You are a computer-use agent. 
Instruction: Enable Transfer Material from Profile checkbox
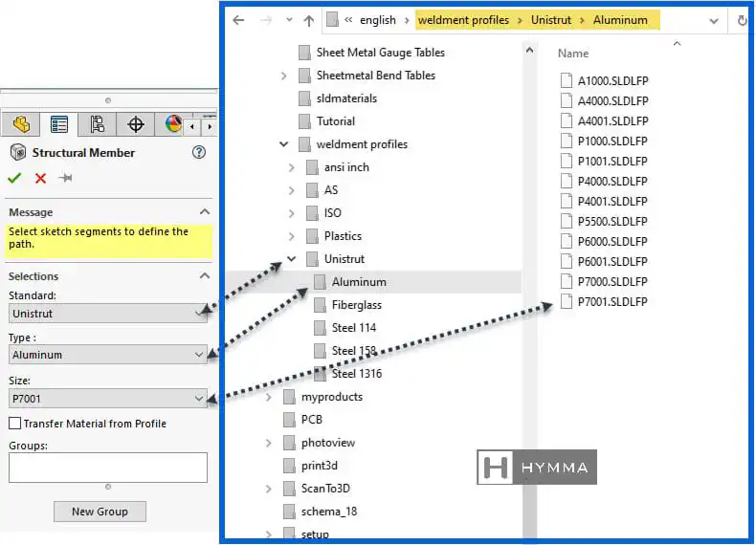[x=15, y=423]
